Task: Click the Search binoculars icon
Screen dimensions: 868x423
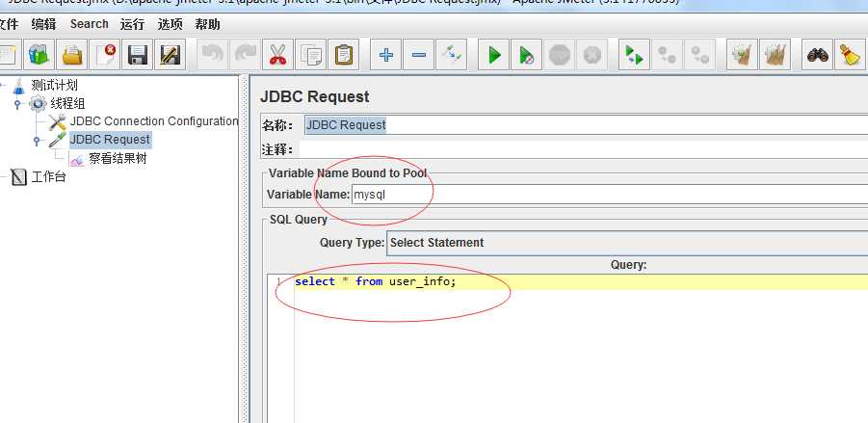Action: [817, 55]
